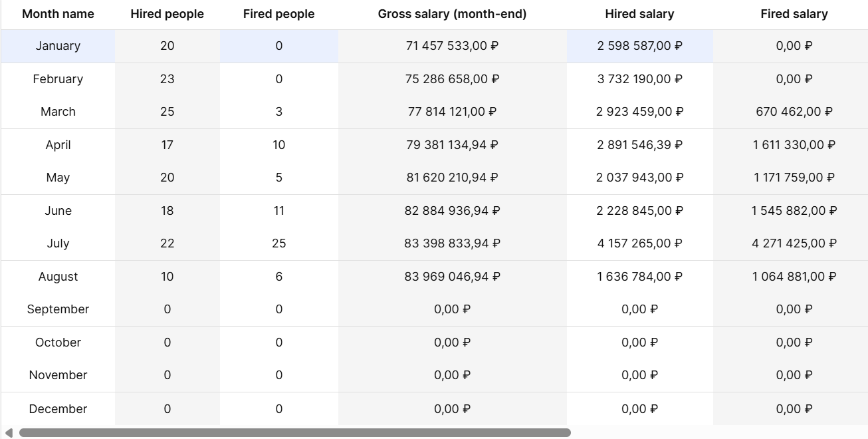Select the November month name cell
This screenshot has width=868, height=439.
58,375
